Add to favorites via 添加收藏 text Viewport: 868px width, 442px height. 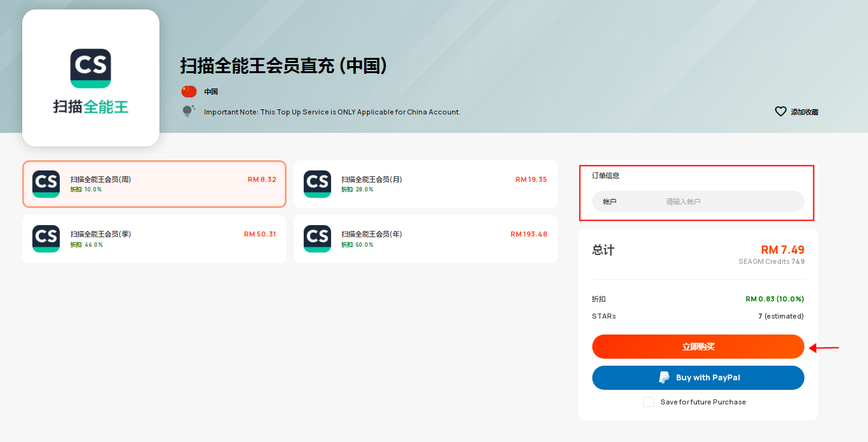coord(804,112)
